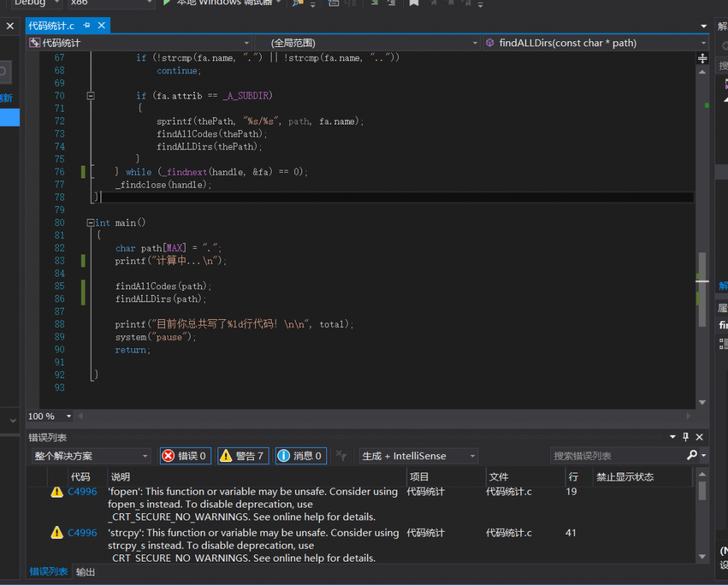
Task: Place cursor on 'findAllCodes(path);' line 85
Action: [164, 286]
